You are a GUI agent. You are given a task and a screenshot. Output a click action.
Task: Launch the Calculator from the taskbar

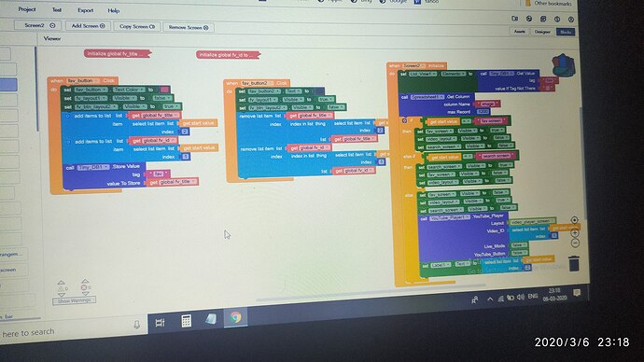pos(186,321)
